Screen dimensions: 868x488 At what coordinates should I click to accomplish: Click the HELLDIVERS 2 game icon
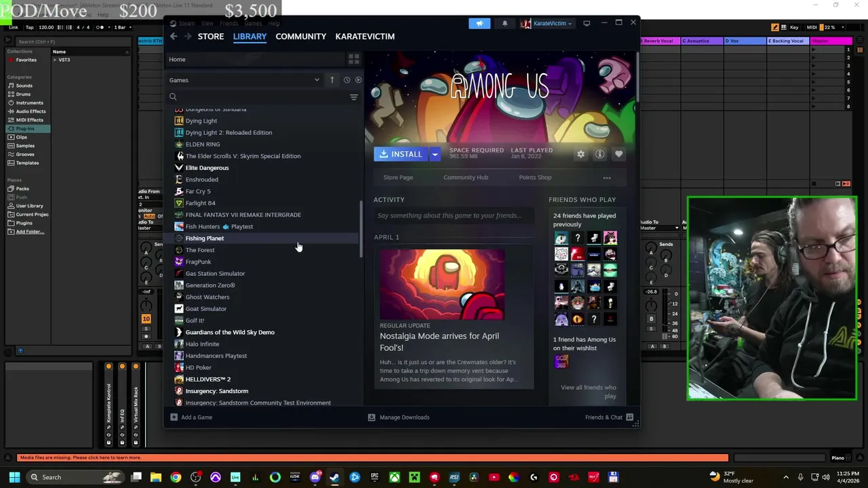pyautogui.click(x=179, y=379)
